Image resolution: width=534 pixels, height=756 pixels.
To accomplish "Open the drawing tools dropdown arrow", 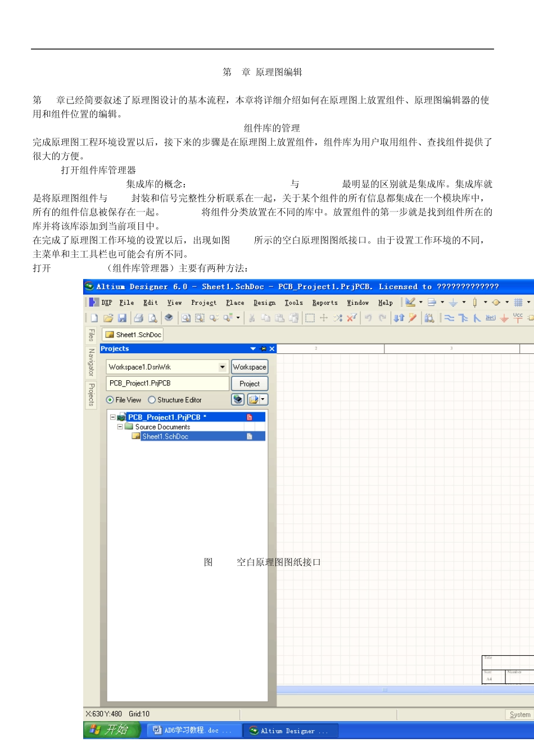I will tap(421, 303).
